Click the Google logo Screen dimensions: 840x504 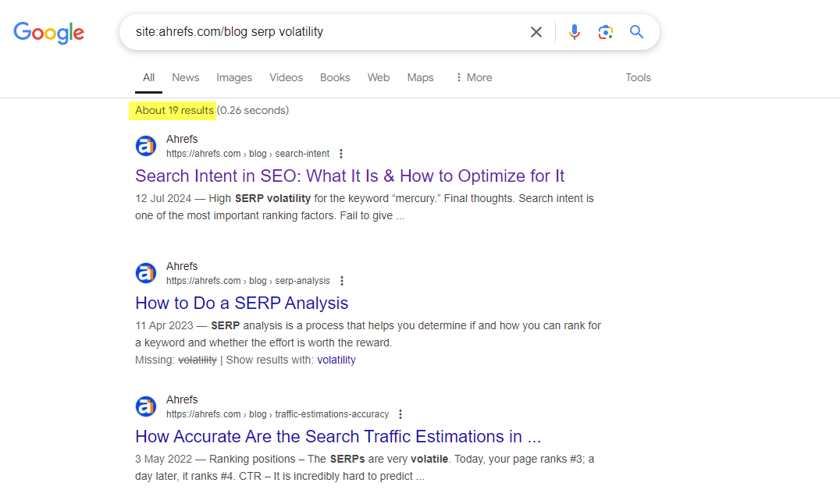click(x=48, y=33)
